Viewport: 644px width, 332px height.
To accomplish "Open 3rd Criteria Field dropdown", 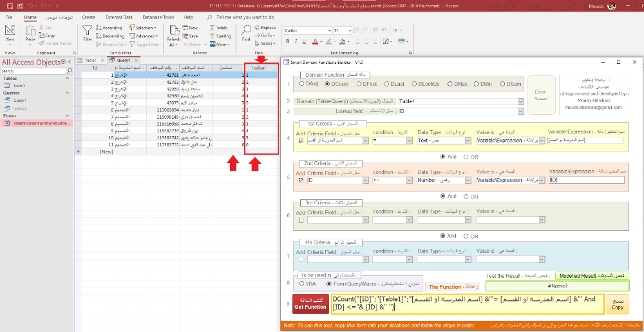I will click(x=366, y=220).
